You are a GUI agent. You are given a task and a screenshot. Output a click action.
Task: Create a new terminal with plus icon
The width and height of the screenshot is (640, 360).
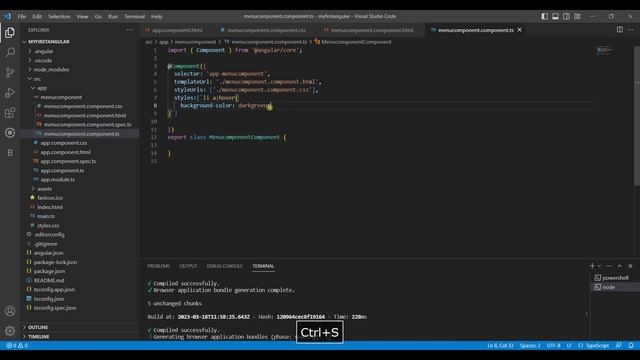coord(592,266)
